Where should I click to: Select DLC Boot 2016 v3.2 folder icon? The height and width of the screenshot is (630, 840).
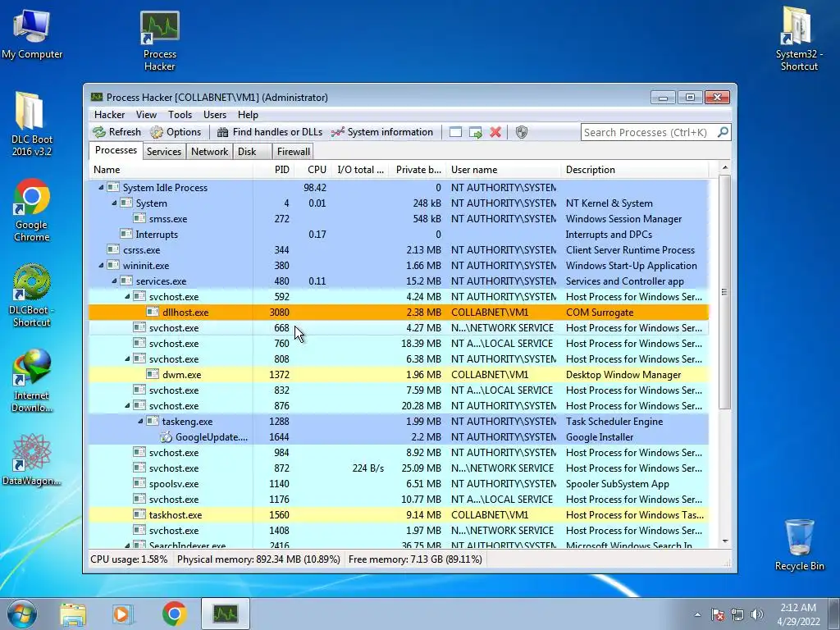pyautogui.click(x=32, y=125)
